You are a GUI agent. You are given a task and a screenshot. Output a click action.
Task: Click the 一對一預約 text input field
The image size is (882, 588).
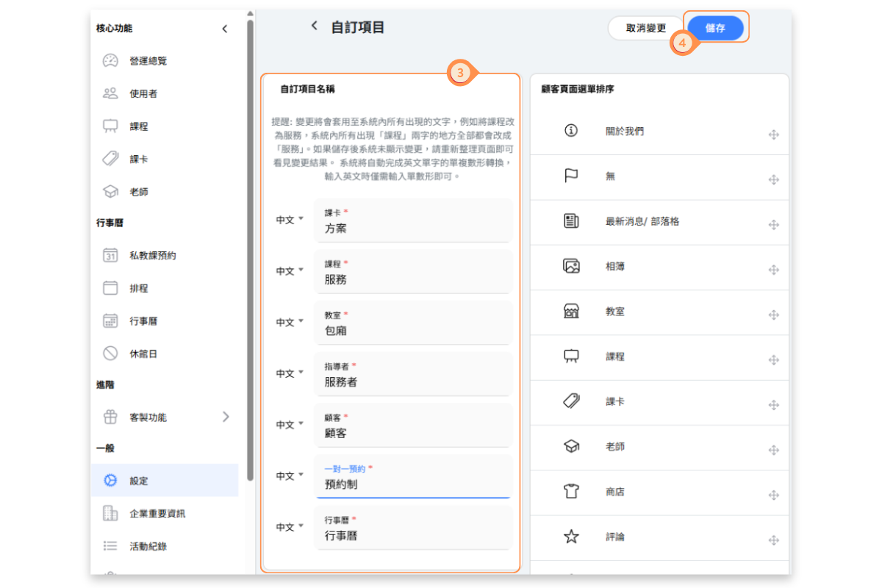[x=412, y=484]
